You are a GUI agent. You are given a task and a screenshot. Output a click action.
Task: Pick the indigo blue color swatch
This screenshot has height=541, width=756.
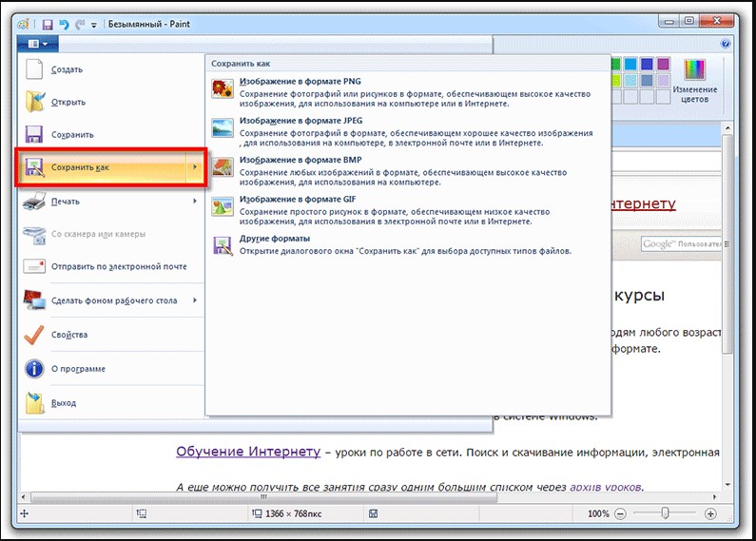tap(647, 64)
